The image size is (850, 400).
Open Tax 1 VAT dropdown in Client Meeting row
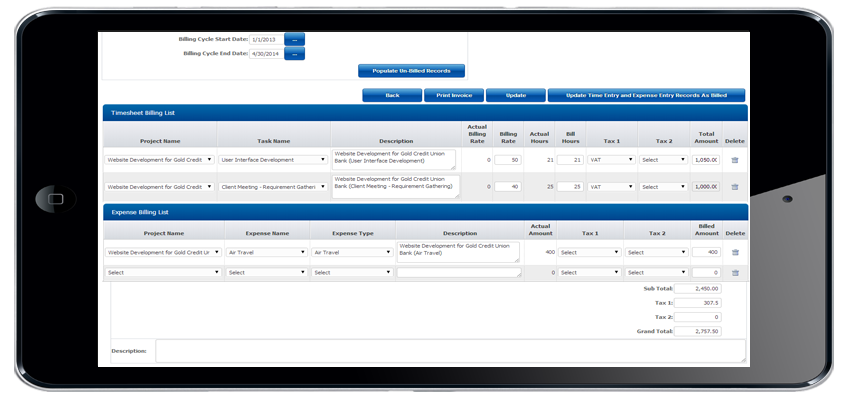coord(611,186)
